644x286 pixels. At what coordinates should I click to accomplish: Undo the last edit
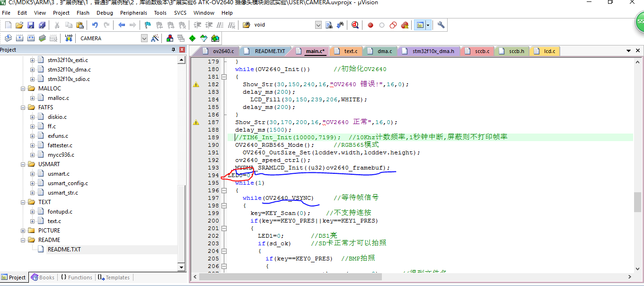pyautogui.click(x=95, y=25)
